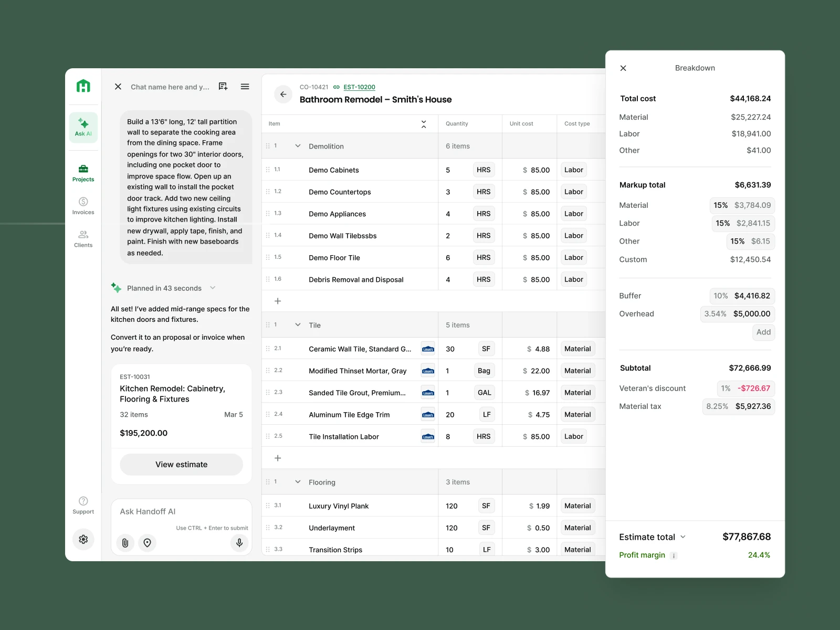Open the Settings gear
840x630 pixels.
[83, 539]
